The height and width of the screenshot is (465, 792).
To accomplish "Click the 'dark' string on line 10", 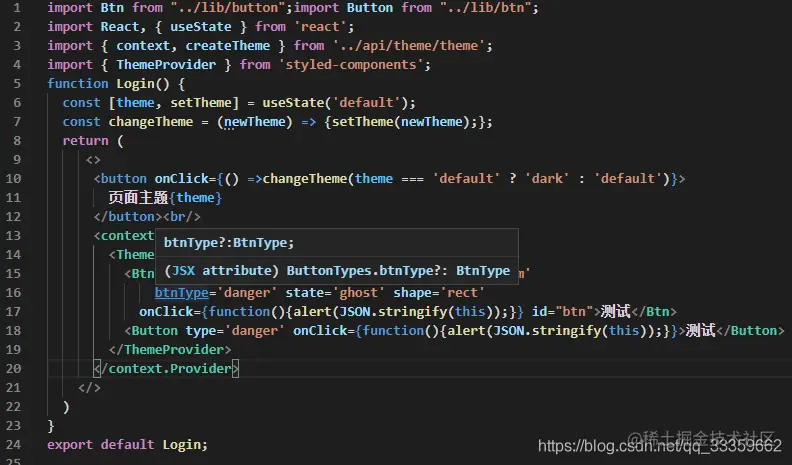I will (x=547, y=179).
